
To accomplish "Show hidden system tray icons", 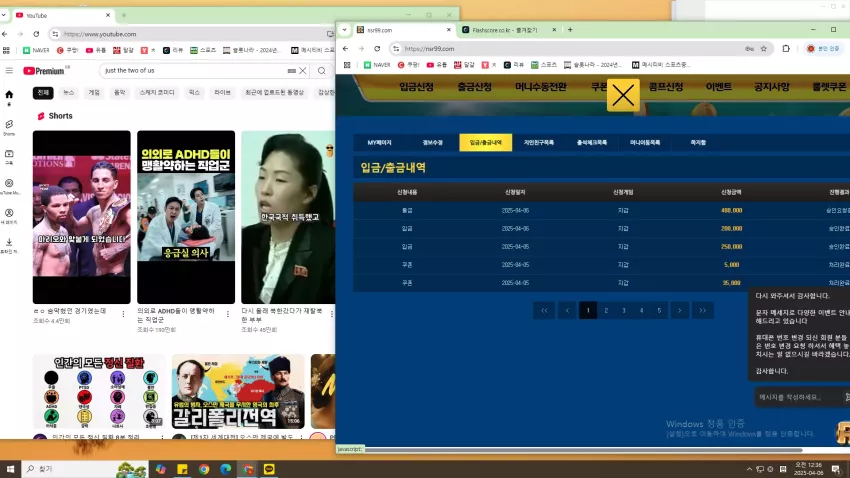I will tap(749, 469).
